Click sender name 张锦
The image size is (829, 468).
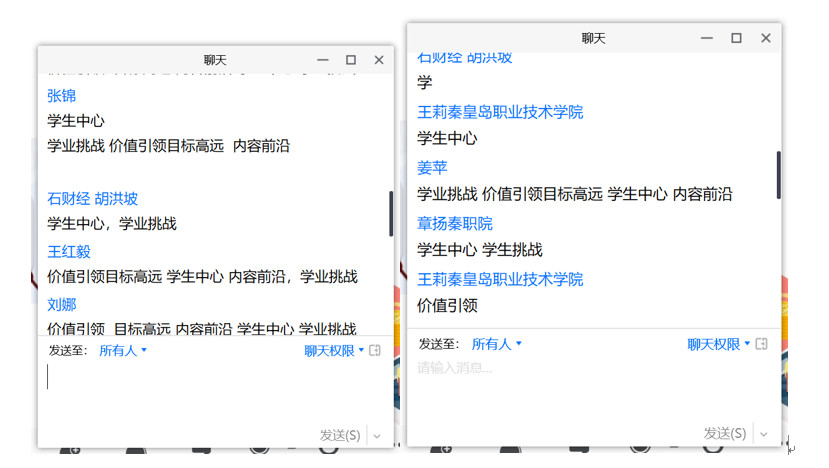point(61,96)
